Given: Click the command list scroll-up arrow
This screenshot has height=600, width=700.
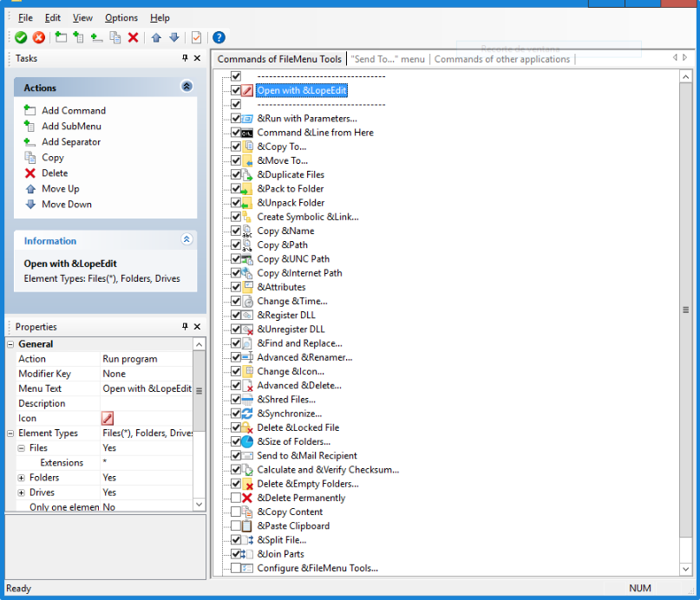Looking at the screenshot, I should 686,76.
